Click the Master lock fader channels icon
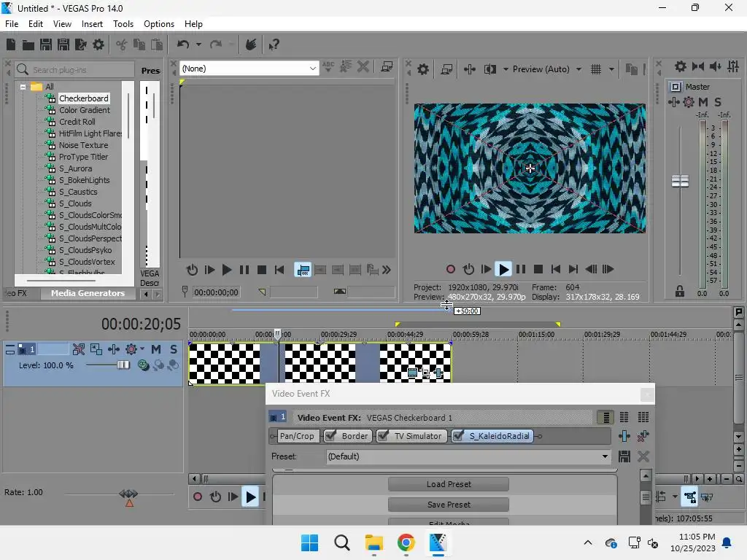This screenshot has height=560, width=747. pos(680,292)
